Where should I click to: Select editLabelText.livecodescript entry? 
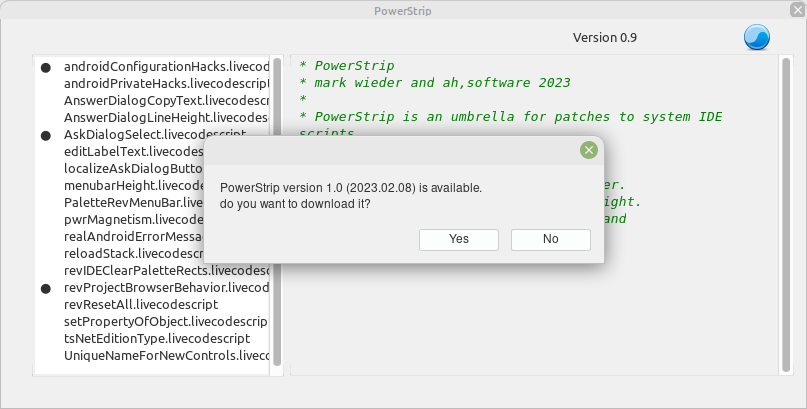point(134,152)
